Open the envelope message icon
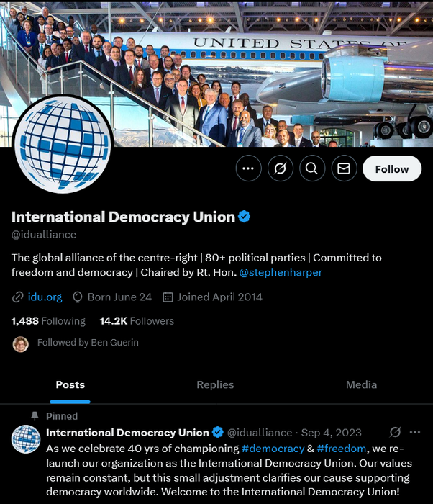 click(344, 168)
